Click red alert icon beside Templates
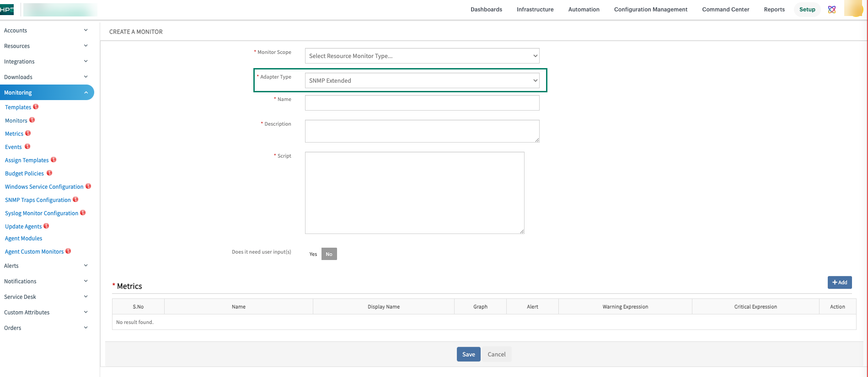The width and height of the screenshot is (868, 377). tap(36, 107)
